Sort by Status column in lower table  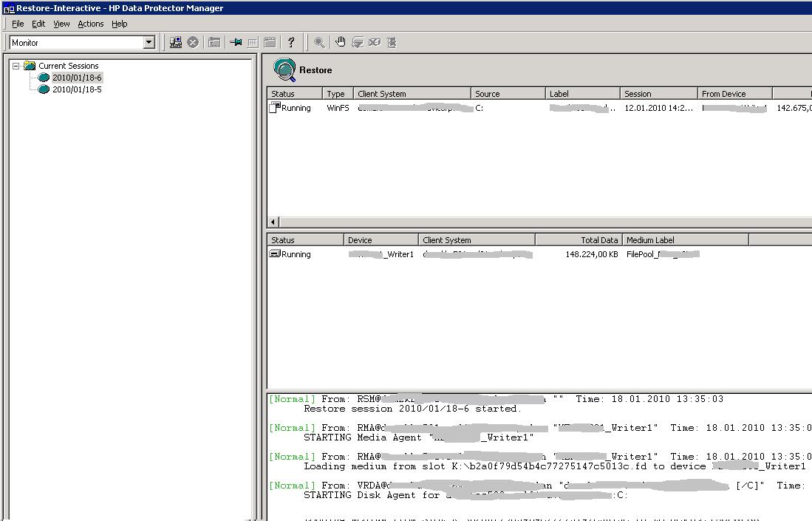tap(305, 240)
